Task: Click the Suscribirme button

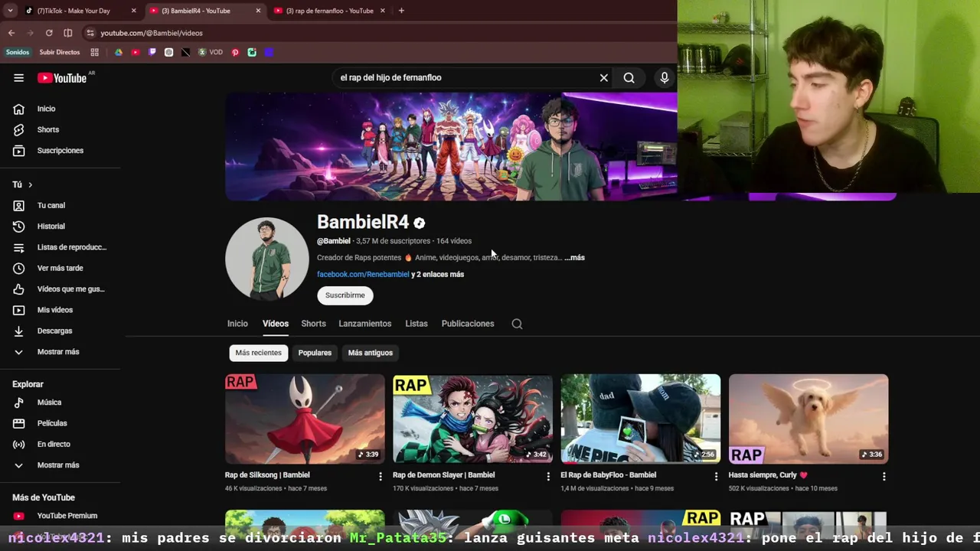Action: (345, 295)
